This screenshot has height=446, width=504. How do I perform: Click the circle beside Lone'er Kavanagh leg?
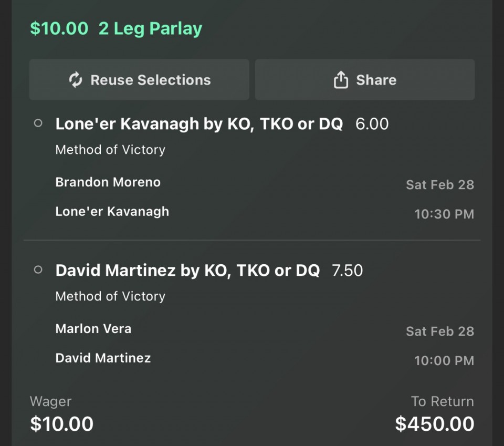tap(38, 123)
